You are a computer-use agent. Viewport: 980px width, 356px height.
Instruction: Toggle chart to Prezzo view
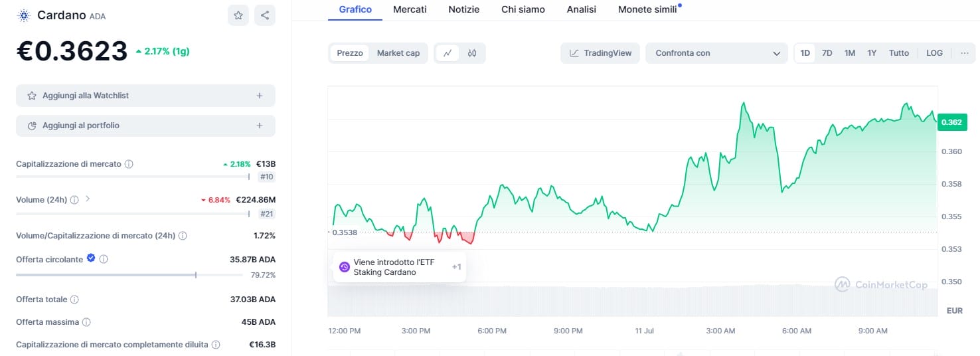tap(350, 53)
